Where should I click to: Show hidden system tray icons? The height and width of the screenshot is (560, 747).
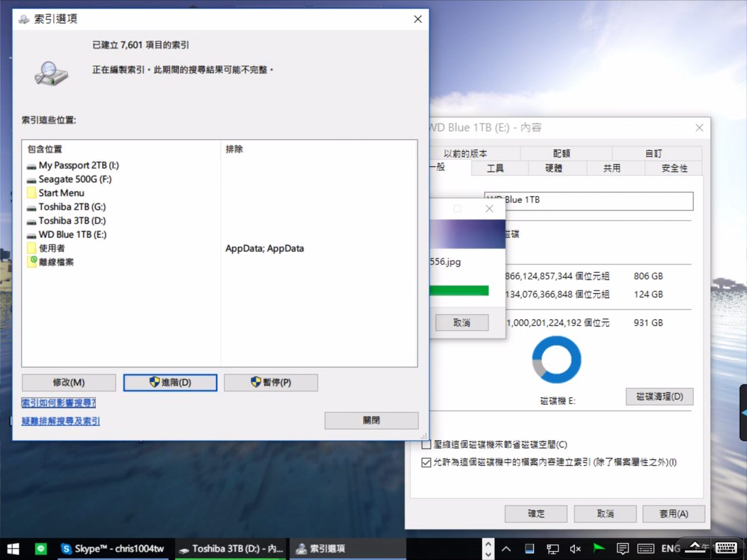(506, 549)
